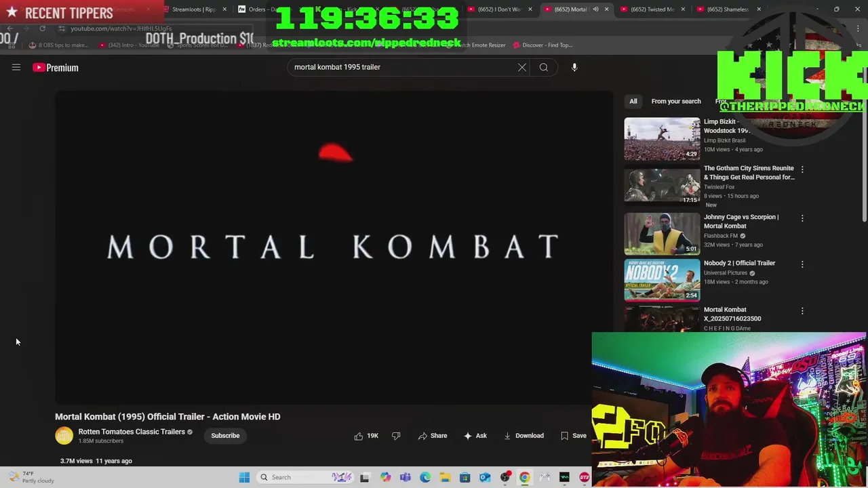This screenshot has width=868, height=488.
Task: Click the 3.7M views 11 years ago text
Action: click(96, 461)
